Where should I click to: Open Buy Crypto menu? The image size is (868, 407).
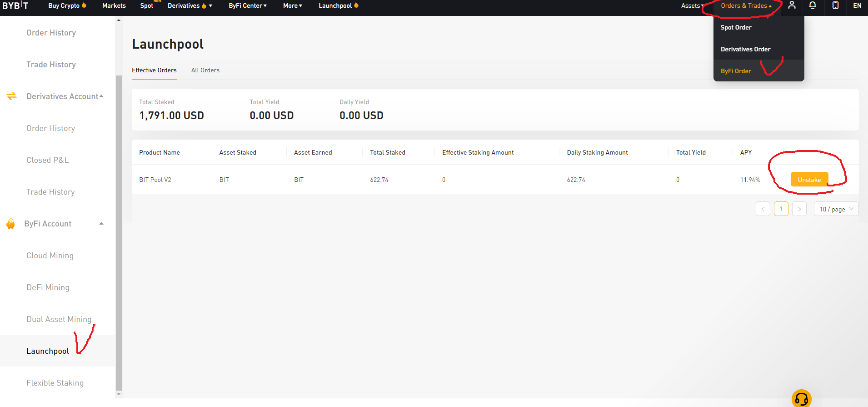tap(67, 5)
